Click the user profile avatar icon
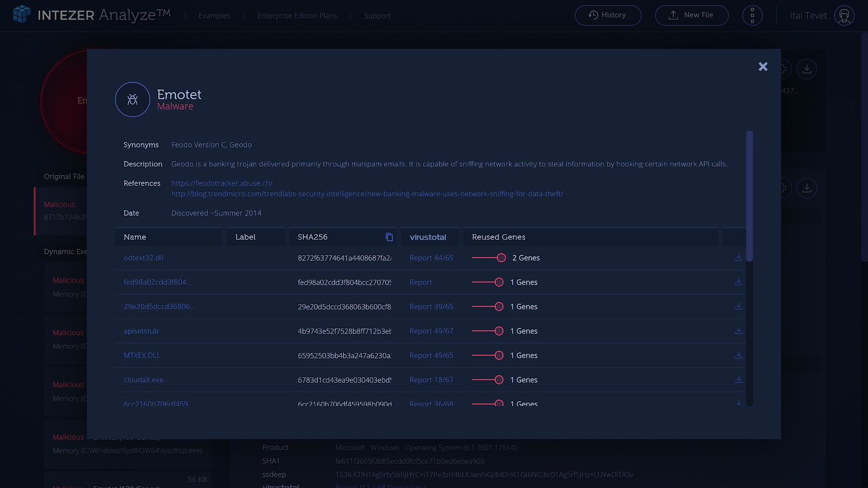Screen dimensions: 868x488 point(844,16)
